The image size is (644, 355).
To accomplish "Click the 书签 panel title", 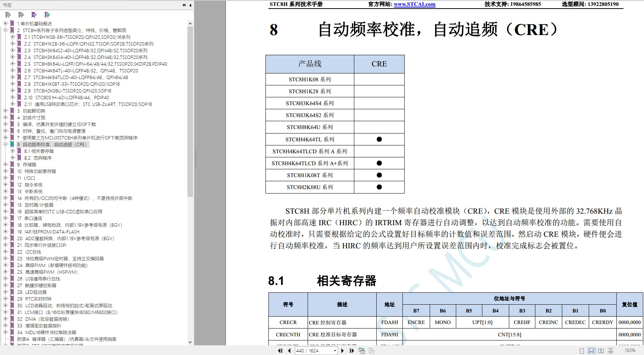I will pos(7,5).
